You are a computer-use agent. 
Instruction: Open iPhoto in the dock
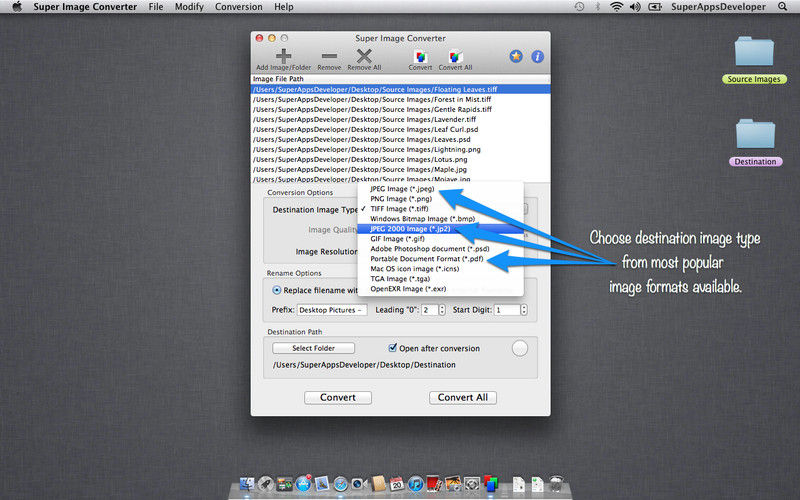453,484
